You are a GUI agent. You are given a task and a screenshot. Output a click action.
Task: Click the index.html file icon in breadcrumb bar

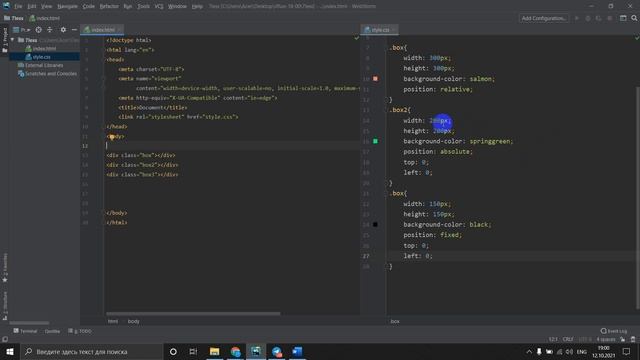tap(32, 18)
